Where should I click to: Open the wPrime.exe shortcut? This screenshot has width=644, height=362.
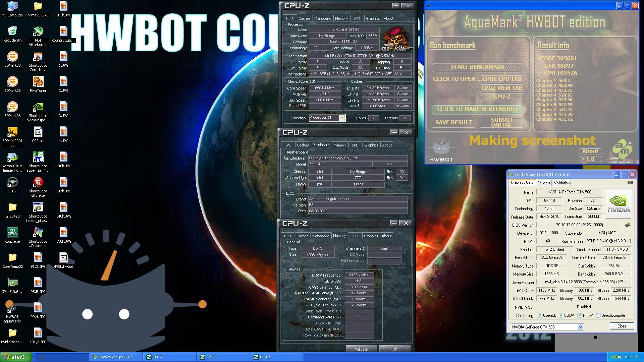point(38,237)
